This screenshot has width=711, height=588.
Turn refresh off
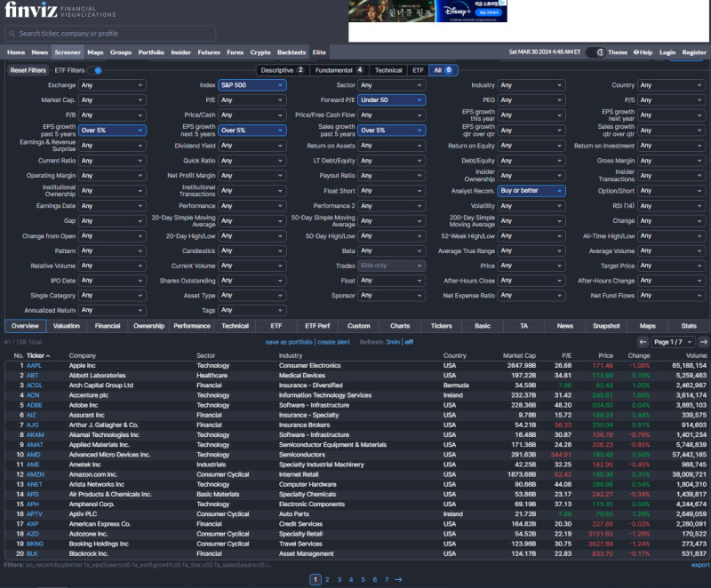tap(409, 342)
